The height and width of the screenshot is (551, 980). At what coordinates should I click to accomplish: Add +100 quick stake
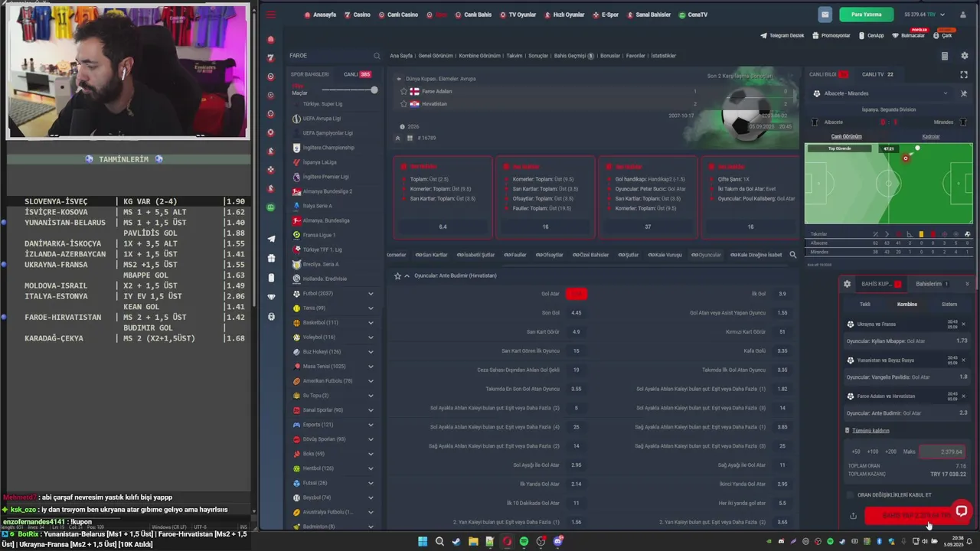point(873,452)
